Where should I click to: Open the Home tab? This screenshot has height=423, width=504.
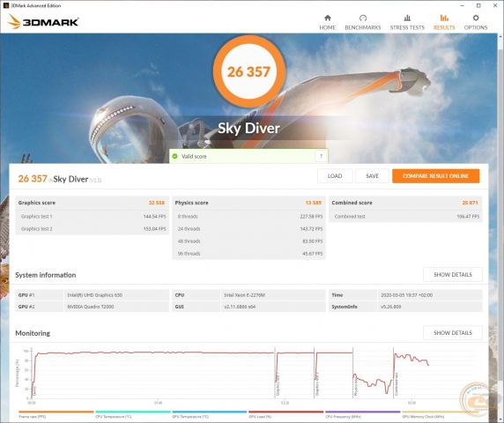[327, 23]
